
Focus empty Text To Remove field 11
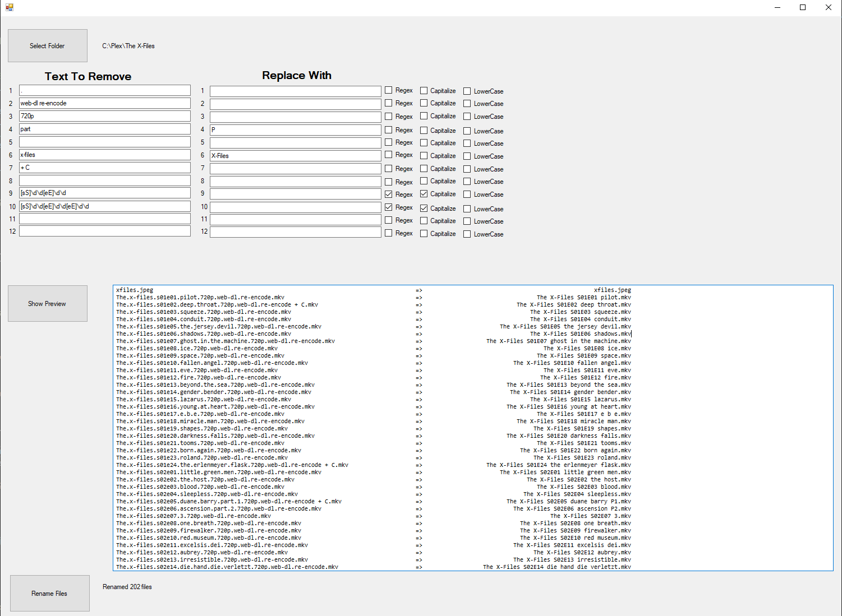105,219
